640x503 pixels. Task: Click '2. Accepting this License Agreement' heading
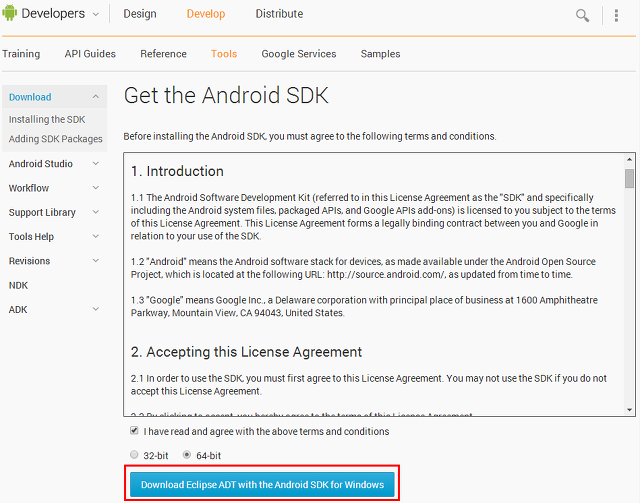click(246, 352)
